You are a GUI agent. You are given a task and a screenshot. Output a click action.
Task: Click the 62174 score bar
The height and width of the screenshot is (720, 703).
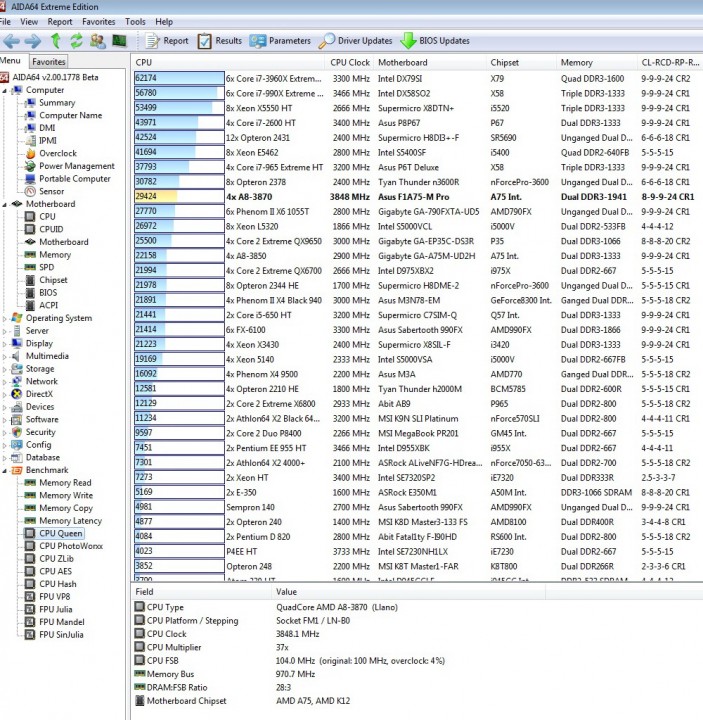point(179,79)
